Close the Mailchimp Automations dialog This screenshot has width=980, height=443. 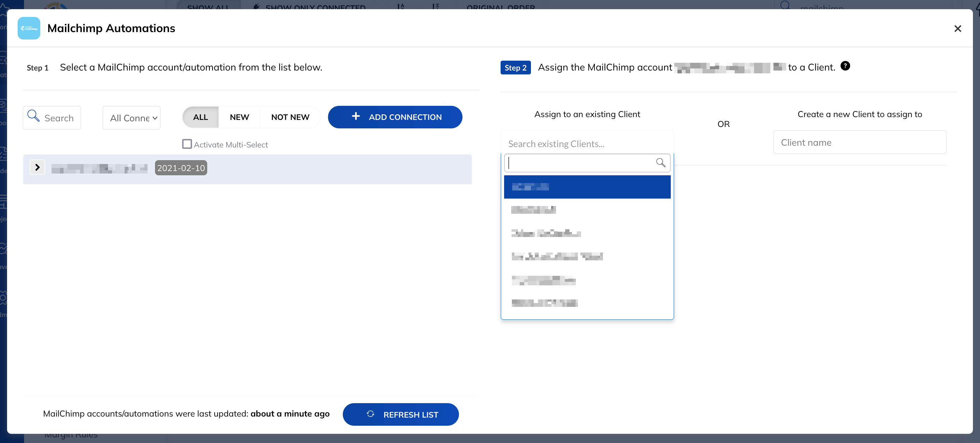[957, 29]
